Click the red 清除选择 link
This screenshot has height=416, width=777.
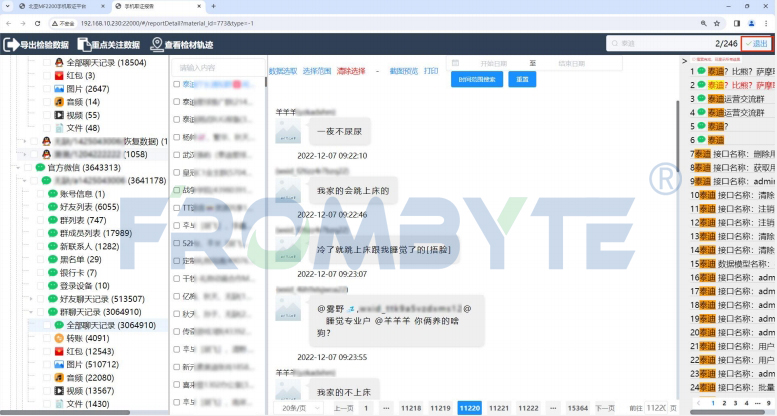pyautogui.click(x=351, y=71)
